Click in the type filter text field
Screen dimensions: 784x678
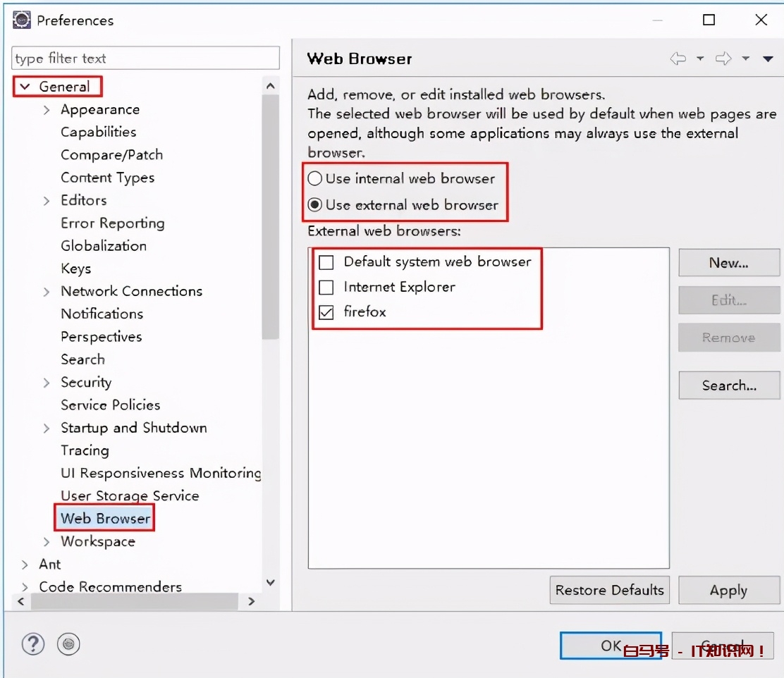click(x=145, y=58)
